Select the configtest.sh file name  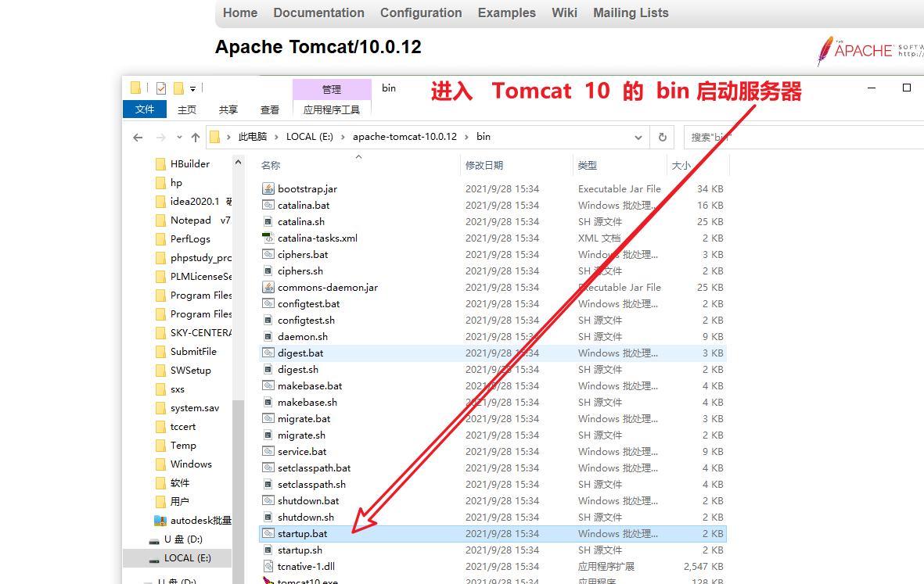click(307, 321)
